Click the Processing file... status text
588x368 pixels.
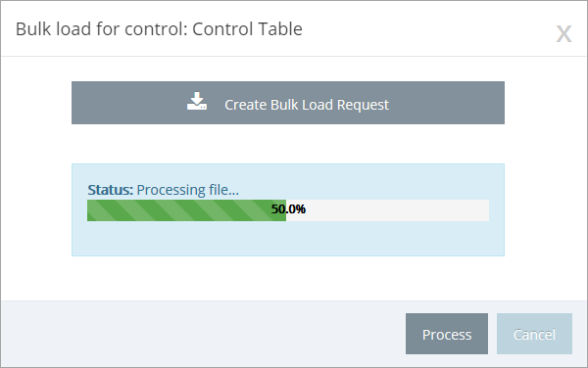(187, 190)
